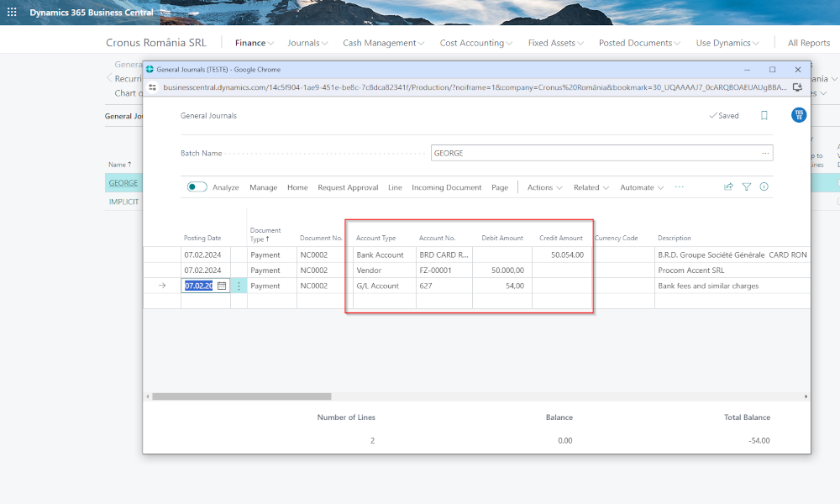This screenshot has height=504, width=840.
Task: Click the site information icon in address bar
Action: point(153,87)
